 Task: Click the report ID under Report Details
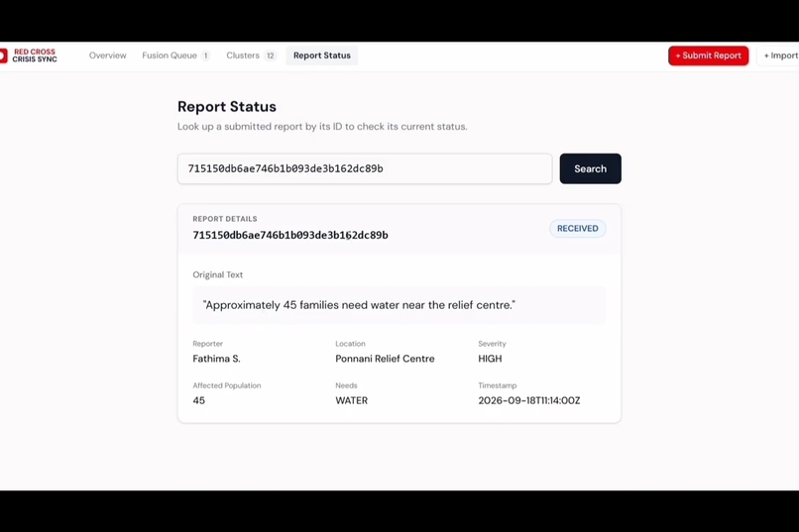[290, 235]
